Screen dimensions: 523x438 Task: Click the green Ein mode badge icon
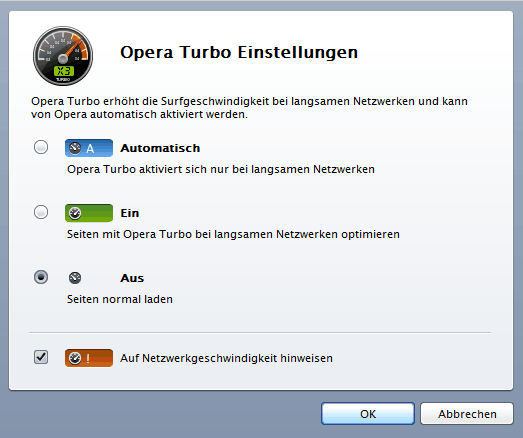[x=89, y=213]
